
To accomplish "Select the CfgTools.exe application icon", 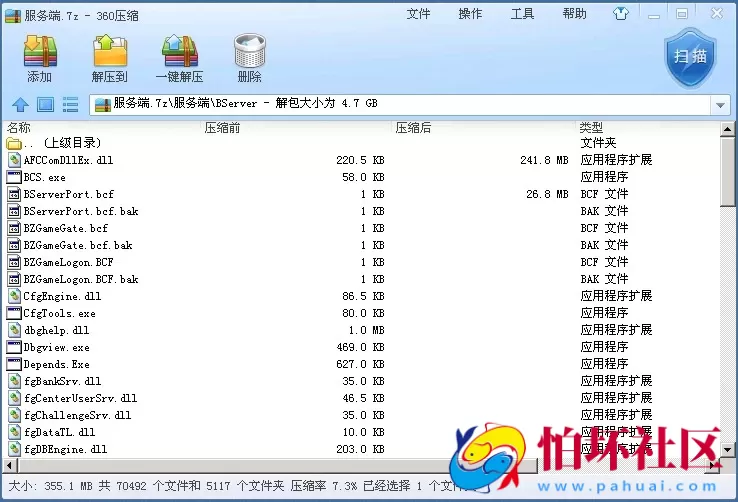I will 15,313.
